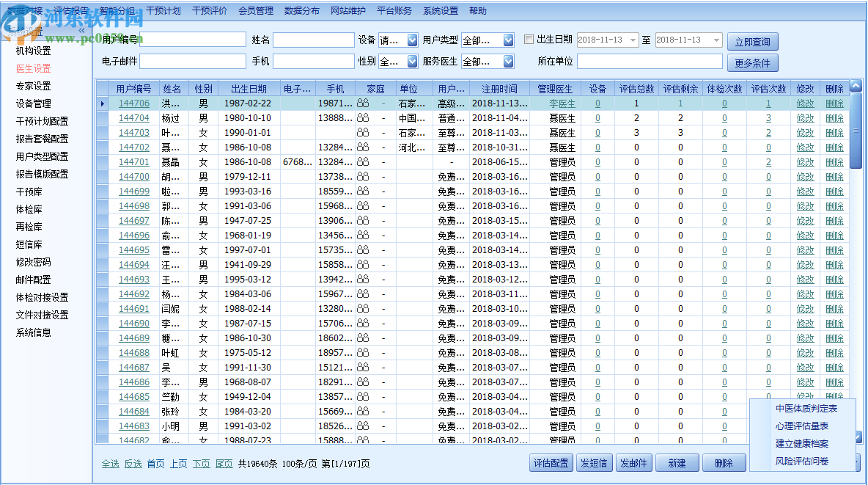
Task: Click the family icon in row 144684
Action: click(363, 412)
